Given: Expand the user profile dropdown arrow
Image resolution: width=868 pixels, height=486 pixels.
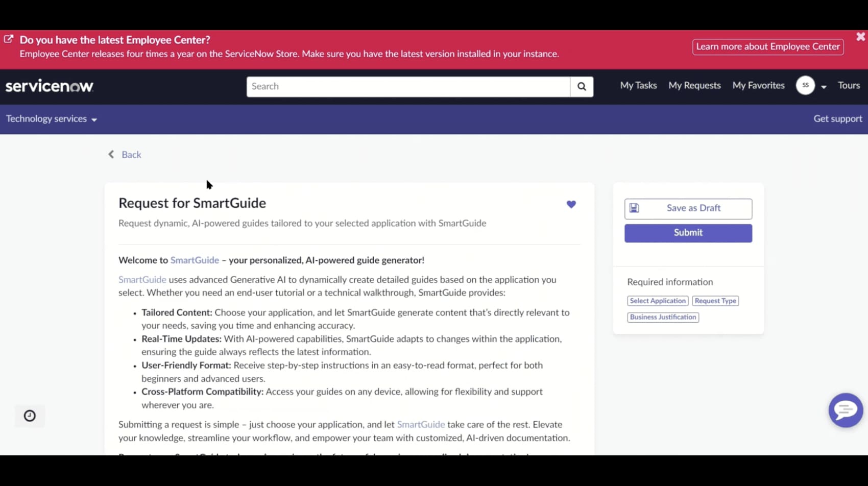Looking at the screenshot, I should [x=824, y=87].
